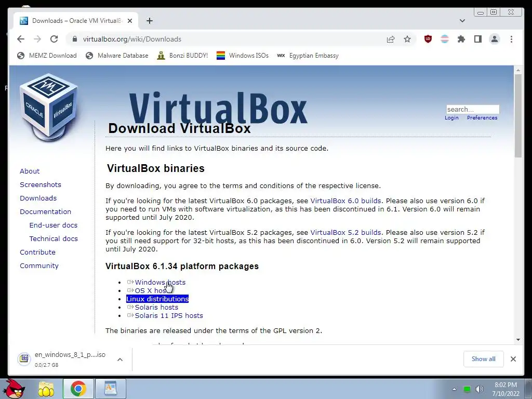Open the highlighted Linux distributions link
Viewport: 532px width, 399px height.
(157, 299)
